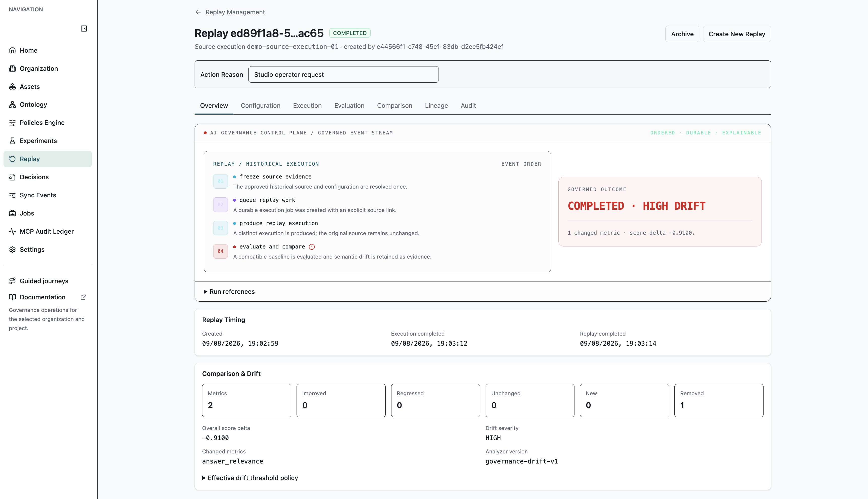Click the Drift severity HIGH value
The width and height of the screenshot is (868, 499).
(493, 438)
